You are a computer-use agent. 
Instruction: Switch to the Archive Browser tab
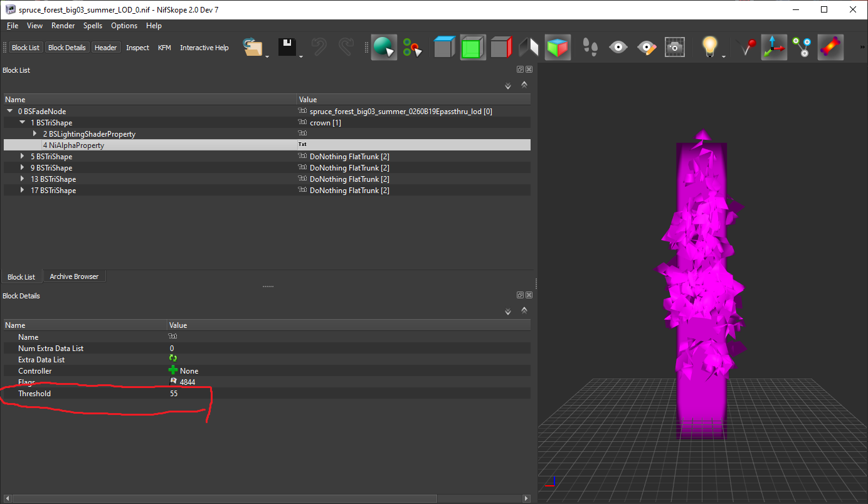[74, 276]
